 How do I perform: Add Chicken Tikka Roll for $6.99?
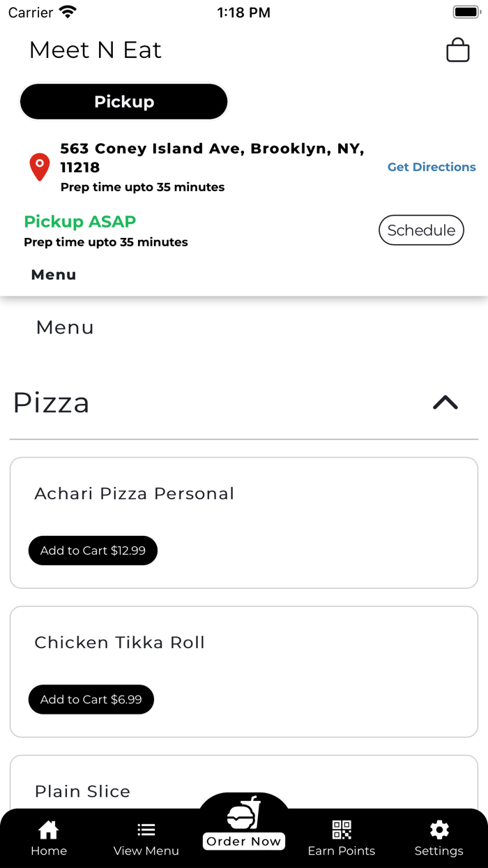91,699
